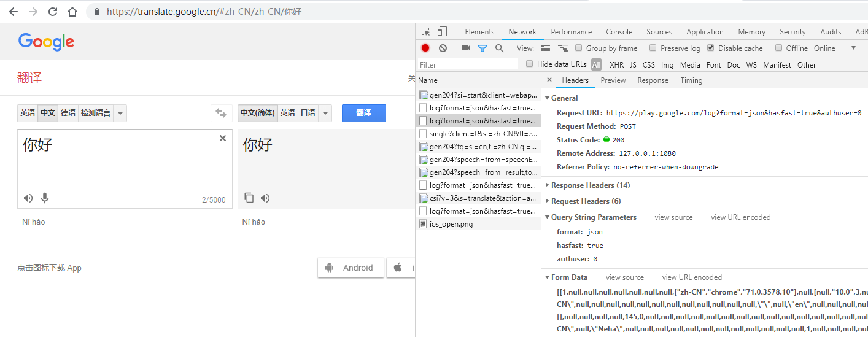Switch to the Elements panel tab
Image resolution: width=868 pixels, height=337 pixels.
(479, 32)
